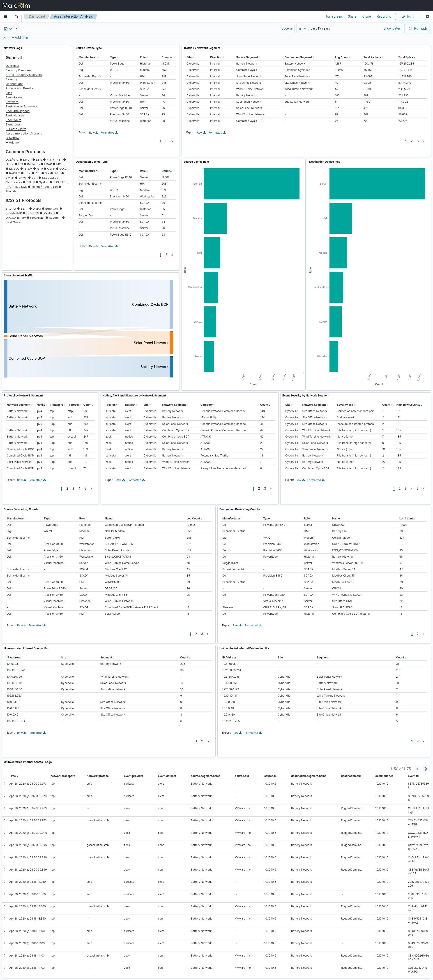This screenshot has width=433, height=980.
Task: Open the navigation hamburger menu
Action: pos(5,17)
